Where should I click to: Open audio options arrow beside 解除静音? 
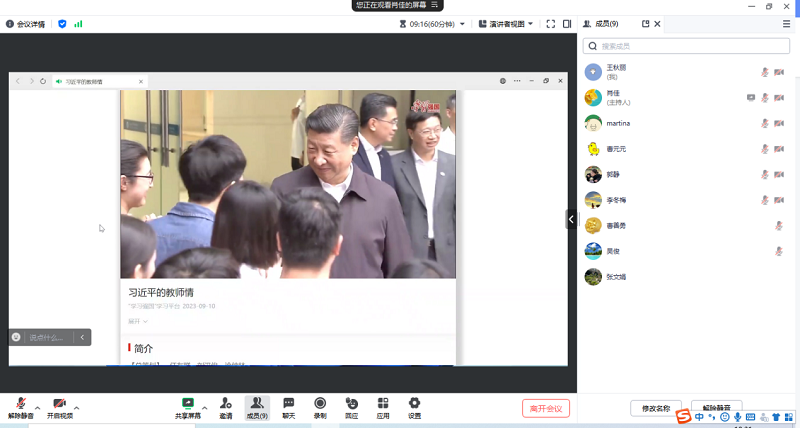pos(37,408)
